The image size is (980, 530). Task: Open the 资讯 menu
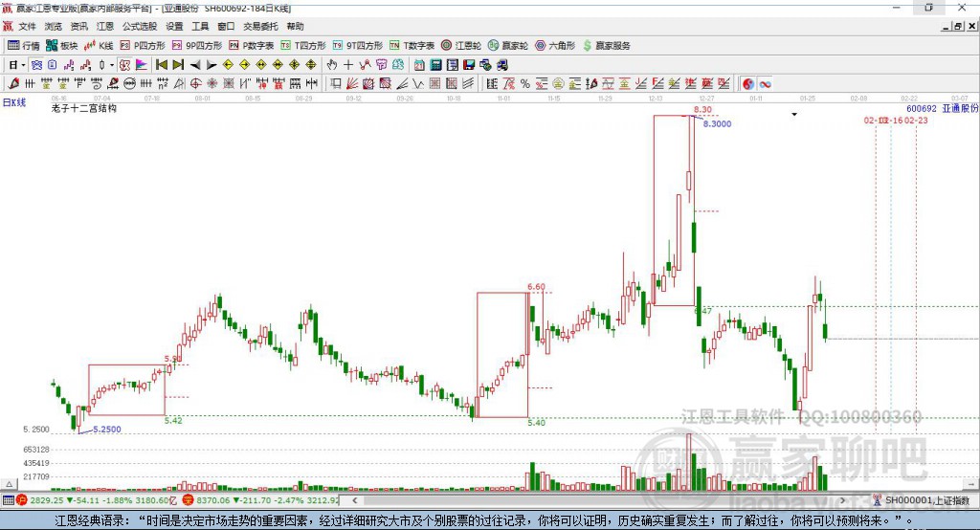tap(78, 26)
